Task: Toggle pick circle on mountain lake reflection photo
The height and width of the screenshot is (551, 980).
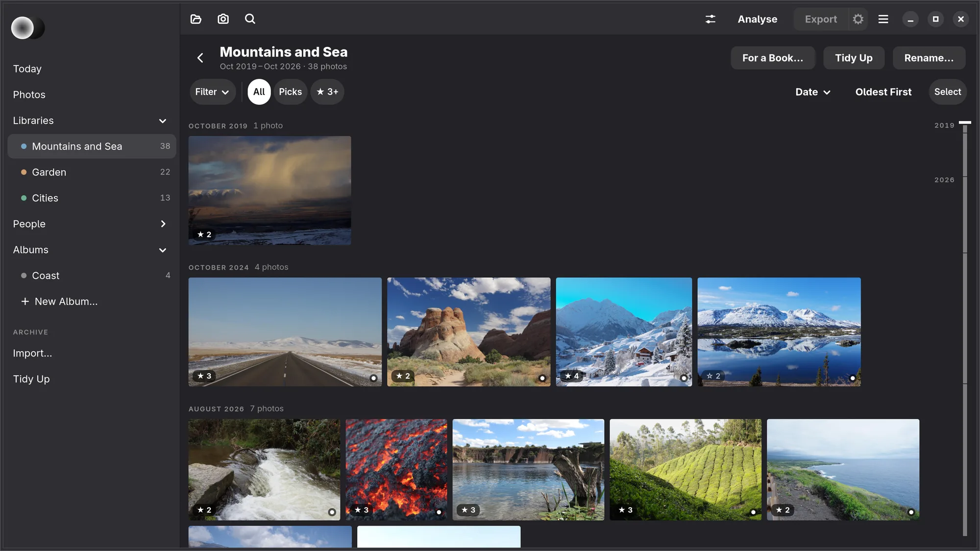Action: tap(853, 378)
